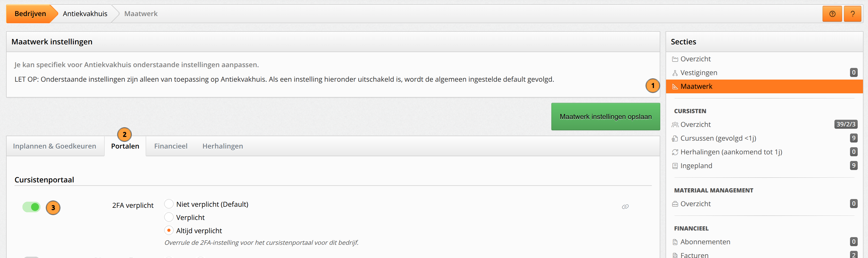
Task: Switch to Inplannen & Goedkeuren tab
Action: [55, 146]
